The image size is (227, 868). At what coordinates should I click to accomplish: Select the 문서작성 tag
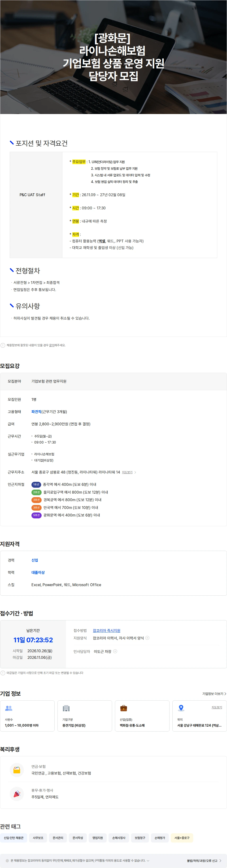(78, 838)
